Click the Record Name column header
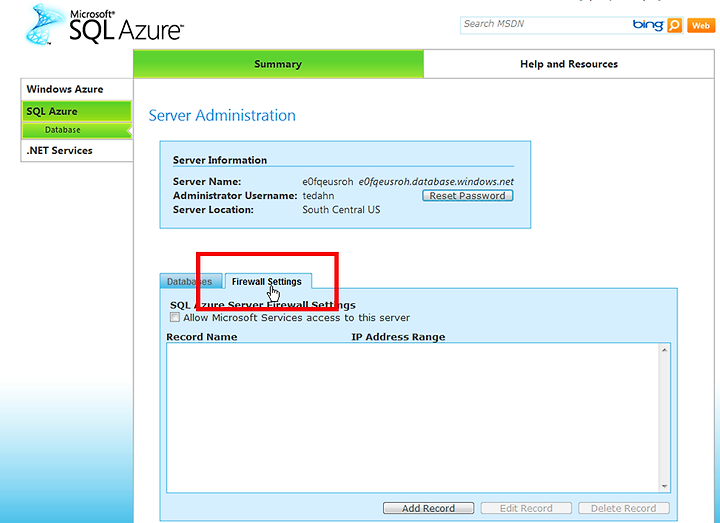This screenshot has width=720, height=523. coord(202,337)
